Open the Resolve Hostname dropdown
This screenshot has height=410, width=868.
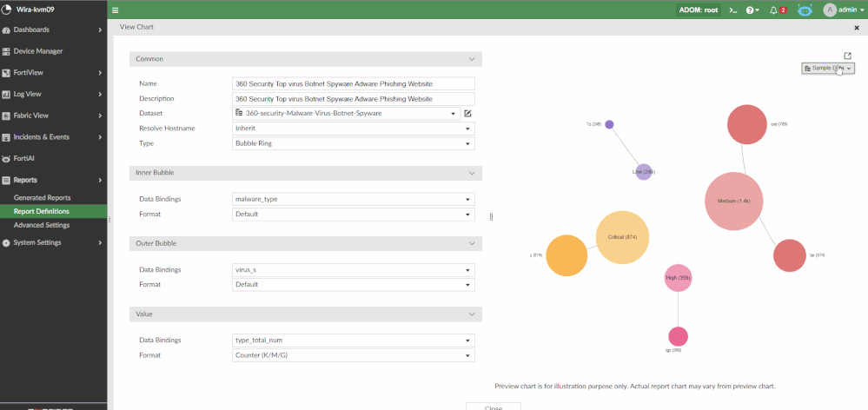pyautogui.click(x=354, y=129)
